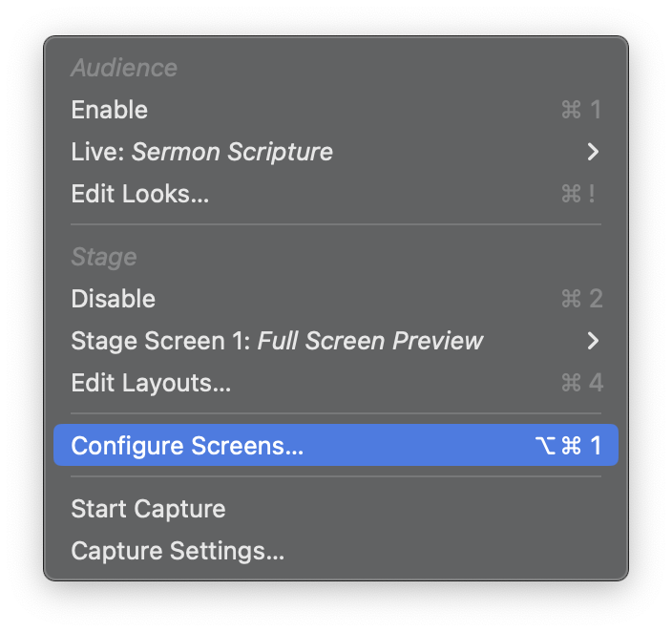Viewport: 672px width, 632px height.
Task: Expand the Stage Screen 1 submenu arrow
Action: pyautogui.click(x=593, y=341)
